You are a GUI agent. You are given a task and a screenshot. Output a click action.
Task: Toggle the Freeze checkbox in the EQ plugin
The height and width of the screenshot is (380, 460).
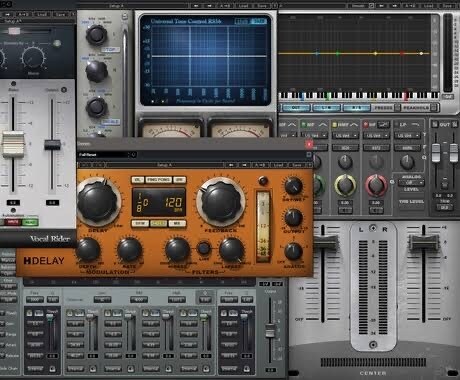coord(397,108)
